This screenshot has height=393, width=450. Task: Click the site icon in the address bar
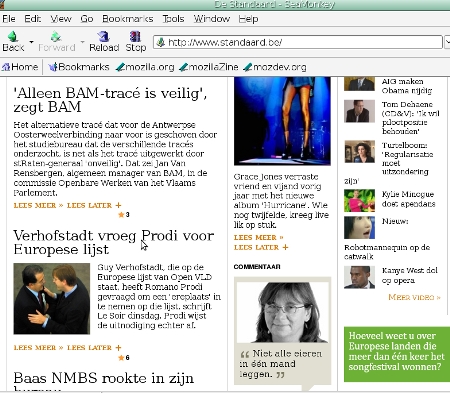click(x=161, y=42)
